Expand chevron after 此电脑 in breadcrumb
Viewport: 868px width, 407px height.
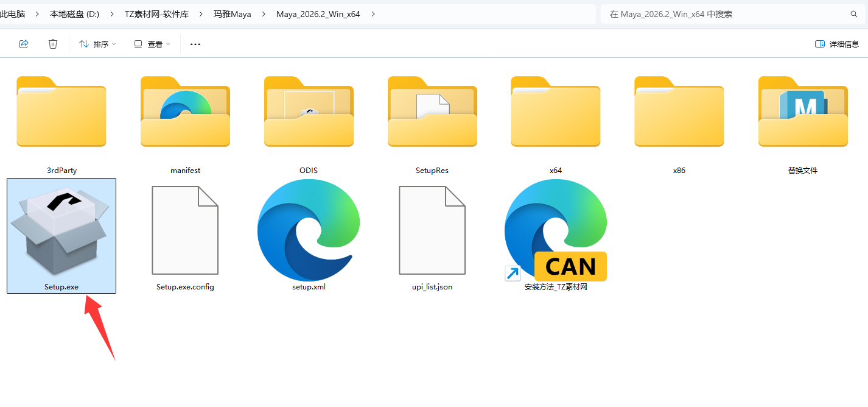(37, 13)
